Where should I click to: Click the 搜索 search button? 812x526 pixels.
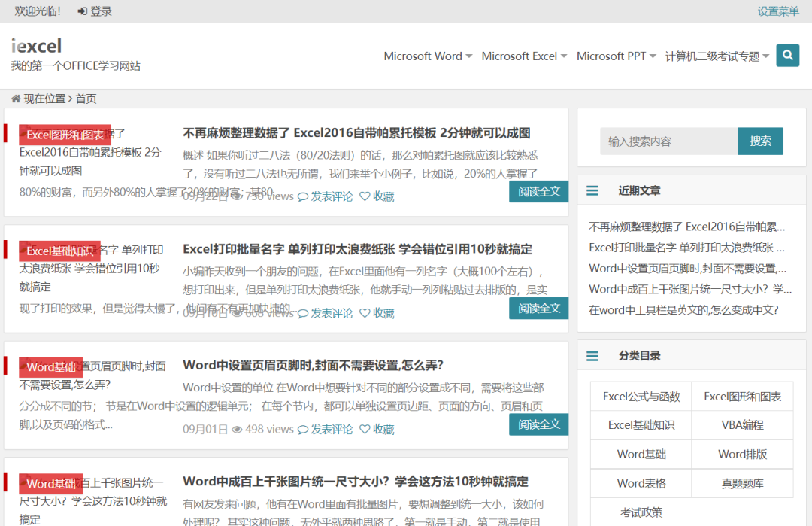[x=760, y=141]
